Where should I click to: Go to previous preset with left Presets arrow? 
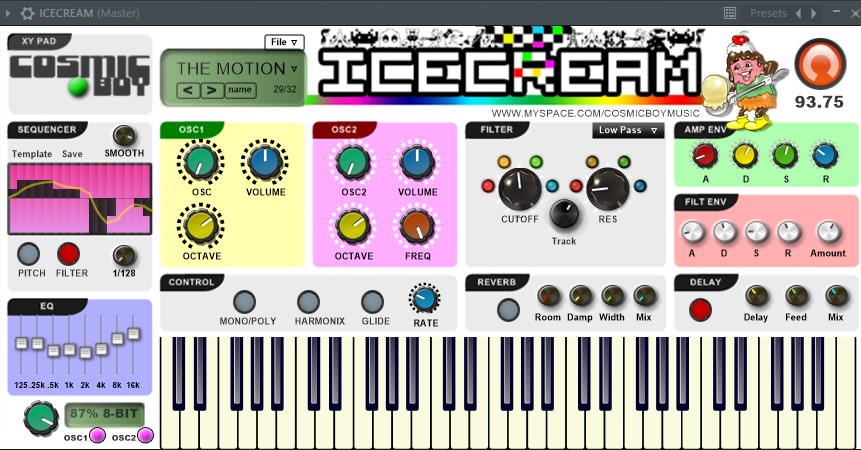coord(798,13)
